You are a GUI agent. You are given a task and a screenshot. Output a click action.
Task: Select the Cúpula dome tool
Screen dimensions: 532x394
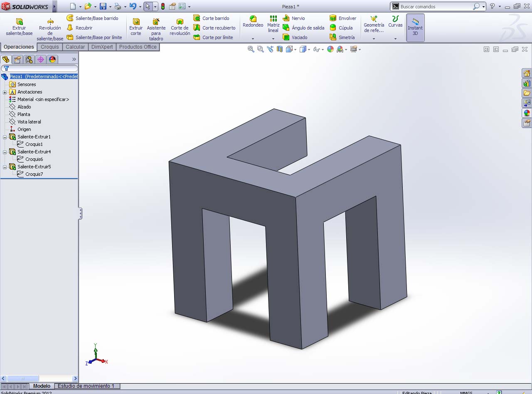tap(341, 28)
